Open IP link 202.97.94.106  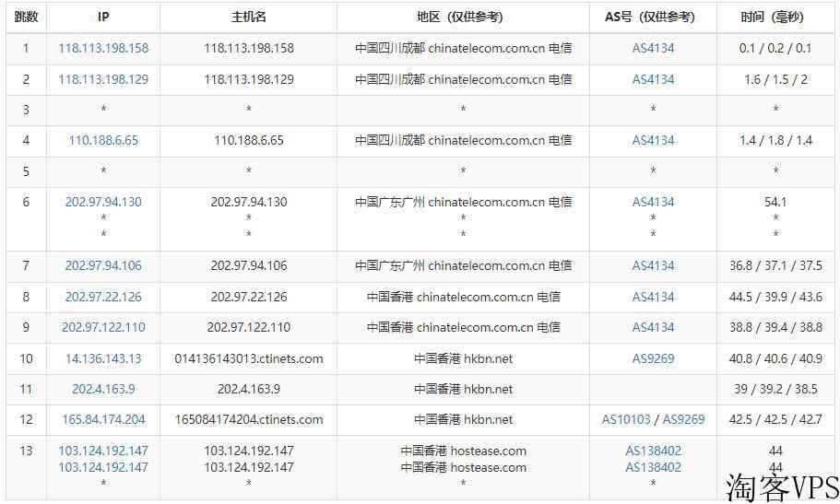click(103, 265)
